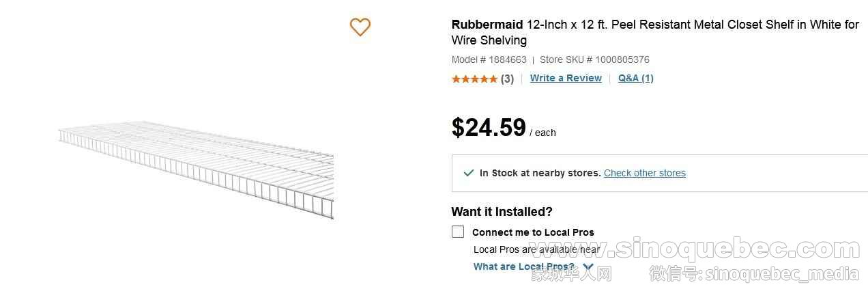This screenshot has width=868, height=287.
Task: Open the Write a Review link
Action: 566,78
